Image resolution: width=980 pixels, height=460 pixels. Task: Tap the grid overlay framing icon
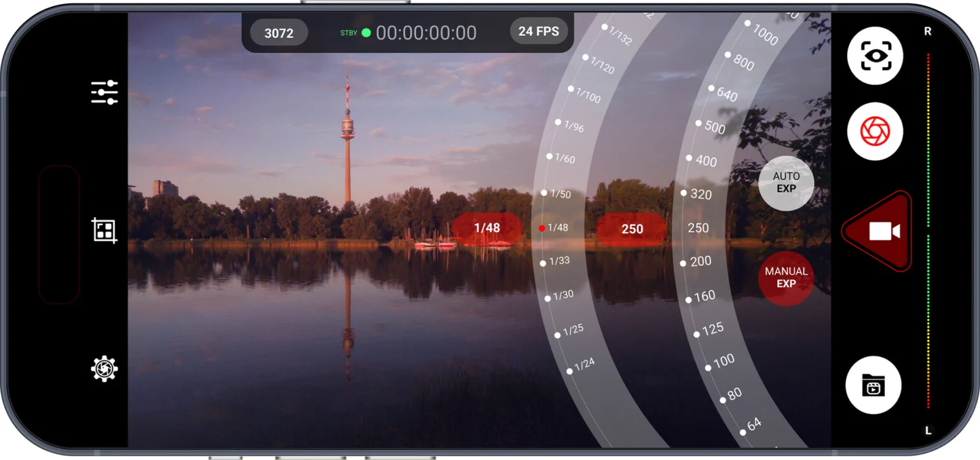(x=105, y=230)
